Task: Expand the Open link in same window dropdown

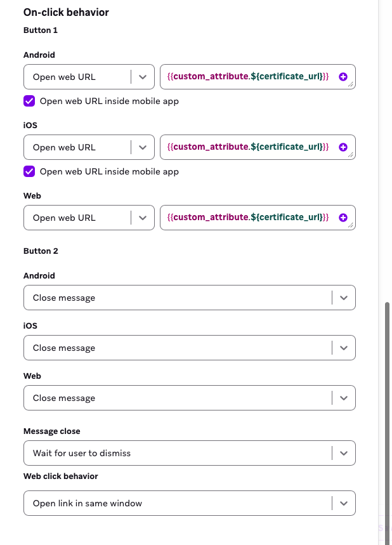Action: tap(343, 502)
